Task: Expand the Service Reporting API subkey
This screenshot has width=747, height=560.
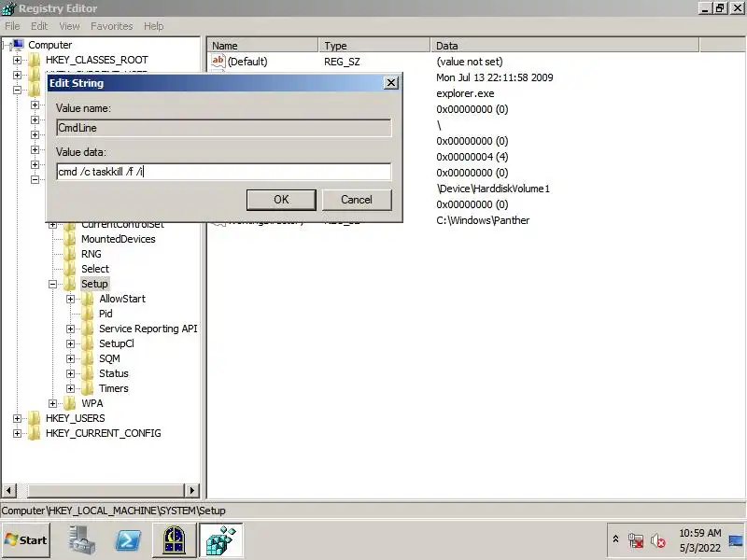Action: (x=71, y=329)
